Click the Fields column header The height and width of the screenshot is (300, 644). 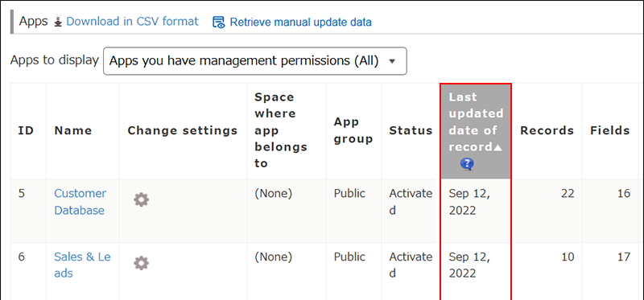click(x=610, y=130)
